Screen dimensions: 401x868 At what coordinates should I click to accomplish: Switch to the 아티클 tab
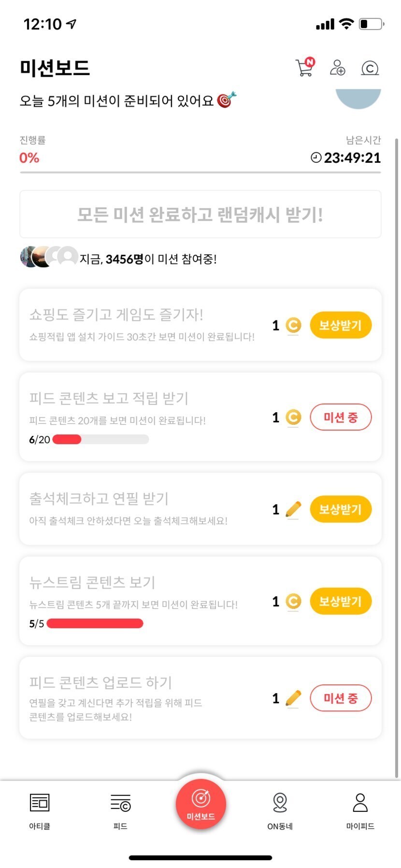point(40,811)
